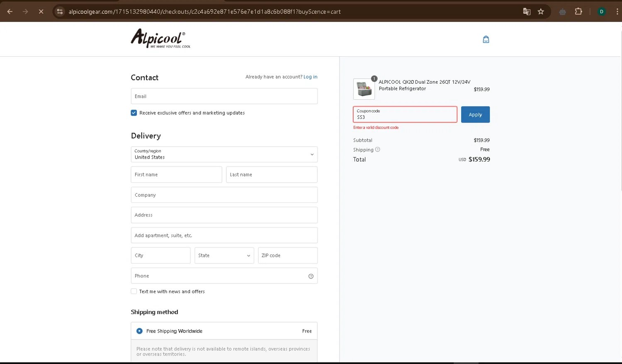Click the browser back arrow

(x=10, y=12)
